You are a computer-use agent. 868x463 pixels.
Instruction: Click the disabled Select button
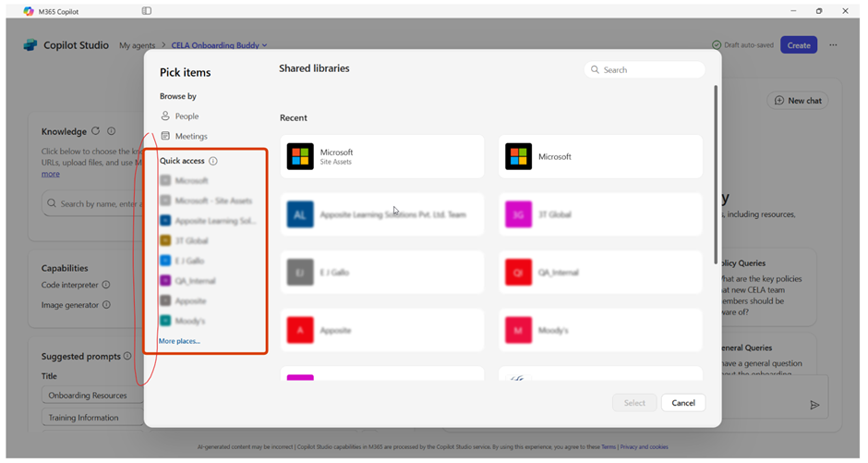(x=634, y=403)
